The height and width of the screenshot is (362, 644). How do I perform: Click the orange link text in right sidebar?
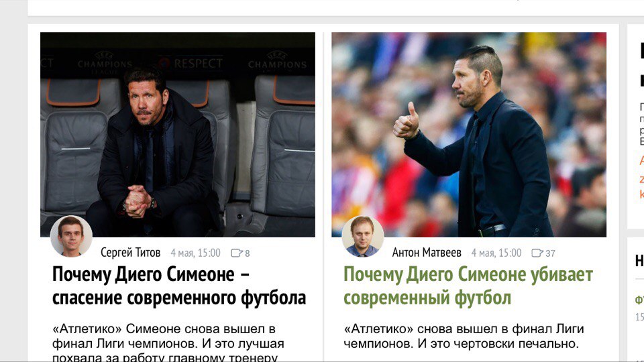[641, 177]
